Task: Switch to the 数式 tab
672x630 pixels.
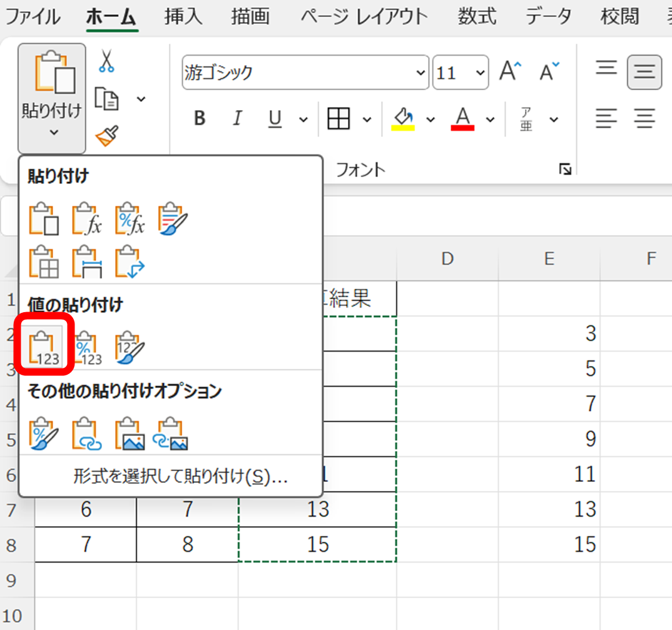Action: coord(477,16)
